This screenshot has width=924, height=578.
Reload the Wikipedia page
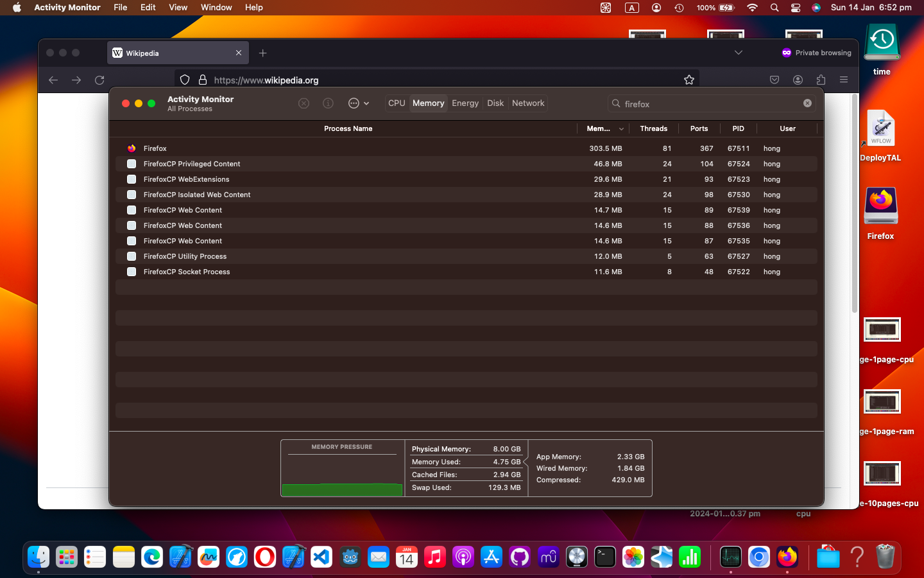pos(99,80)
